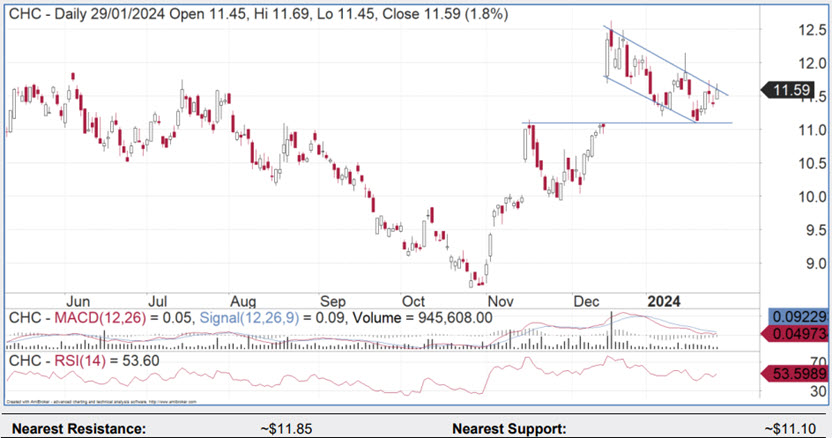The width and height of the screenshot is (832, 438).
Task: Click the Oct month label on time axis
Action: [413, 302]
